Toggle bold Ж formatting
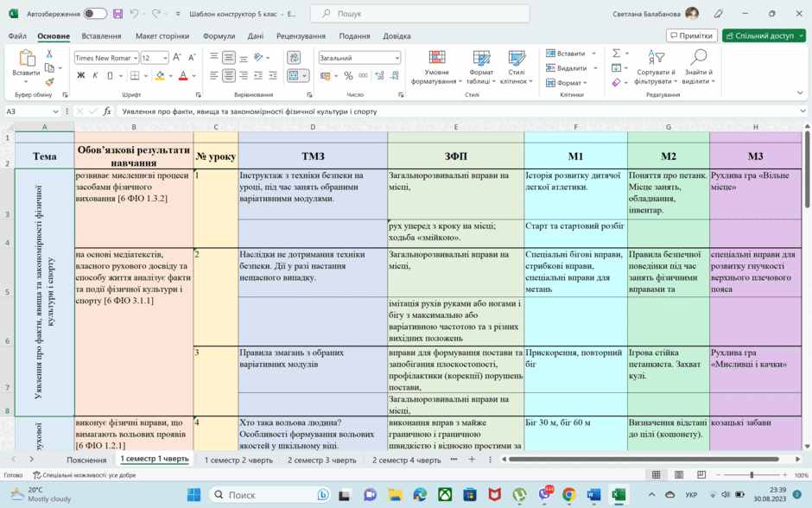 81,76
